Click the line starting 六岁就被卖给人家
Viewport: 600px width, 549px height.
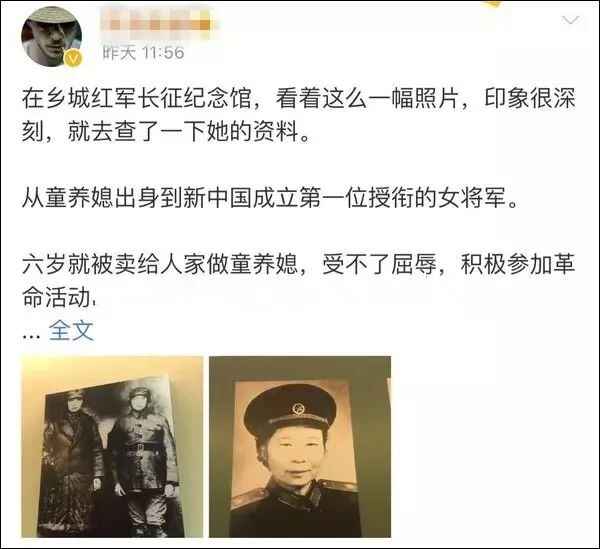298,264
